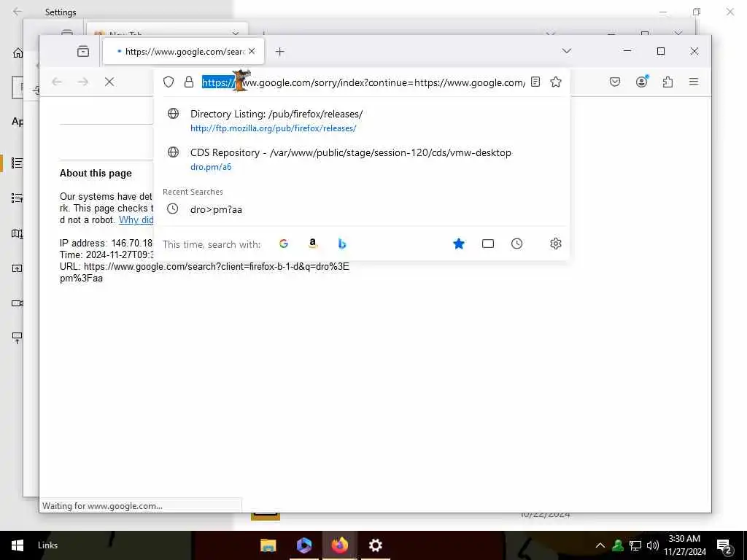Screen dimensions: 747x560
Task: Show hidden system tray icons
Action: pyautogui.click(x=600, y=545)
